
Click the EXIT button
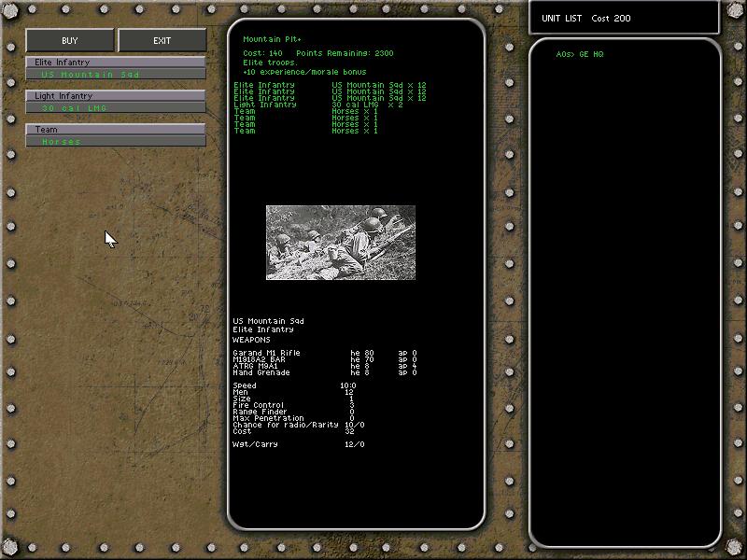(162, 40)
